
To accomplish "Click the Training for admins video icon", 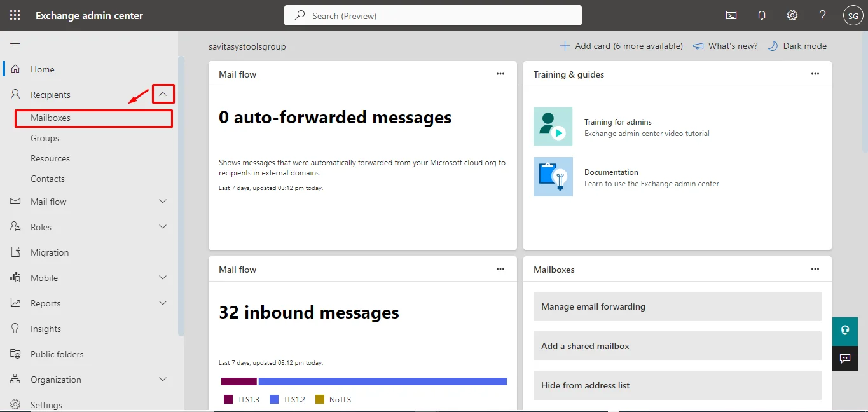I will tap(553, 127).
